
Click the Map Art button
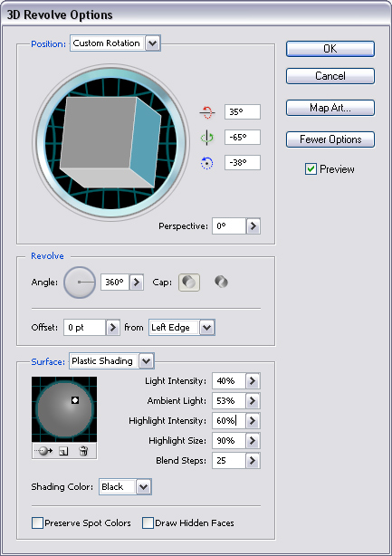330,108
